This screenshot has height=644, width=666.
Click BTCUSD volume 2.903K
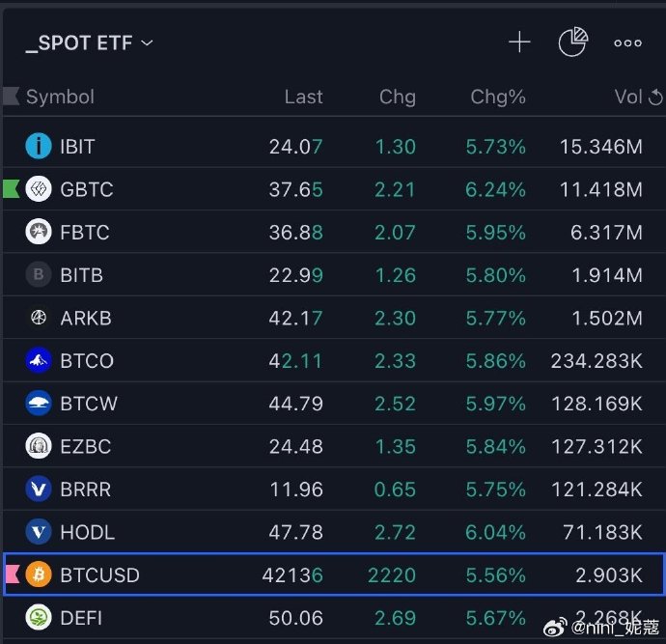[x=609, y=575]
